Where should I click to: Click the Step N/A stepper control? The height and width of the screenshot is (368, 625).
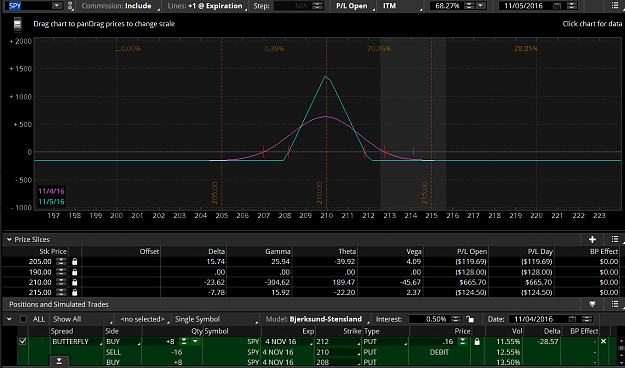pyautogui.click(x=318, y=6)
